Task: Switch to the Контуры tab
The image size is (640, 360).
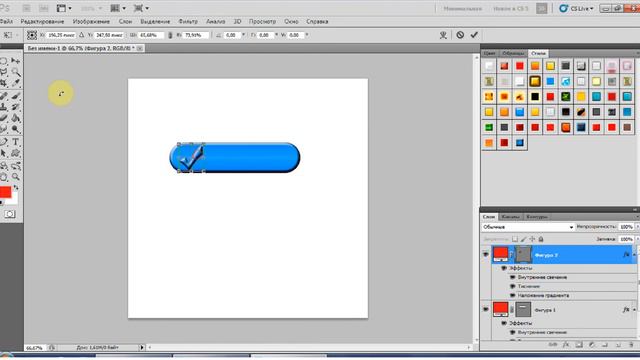Action: point(536,217)
